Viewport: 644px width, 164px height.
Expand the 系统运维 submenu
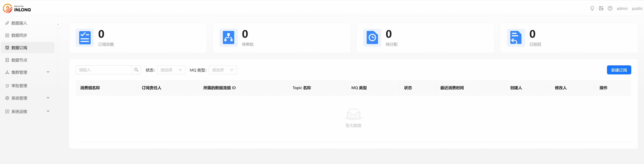click(x=28, y=112)
